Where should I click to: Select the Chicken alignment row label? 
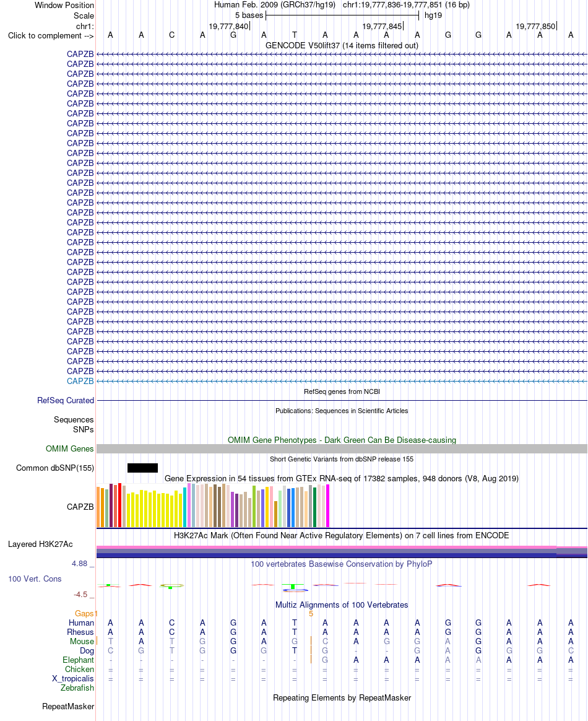point(79,670)
